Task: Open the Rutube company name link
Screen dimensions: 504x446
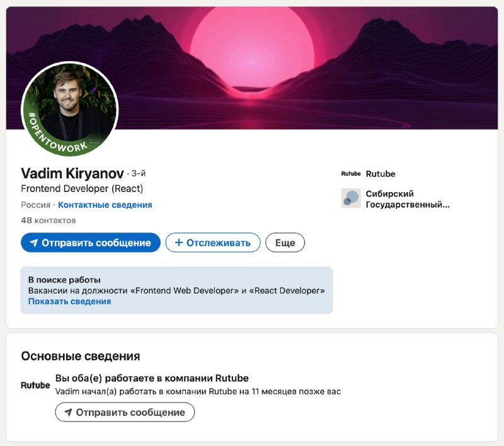Action: point(381,174)
